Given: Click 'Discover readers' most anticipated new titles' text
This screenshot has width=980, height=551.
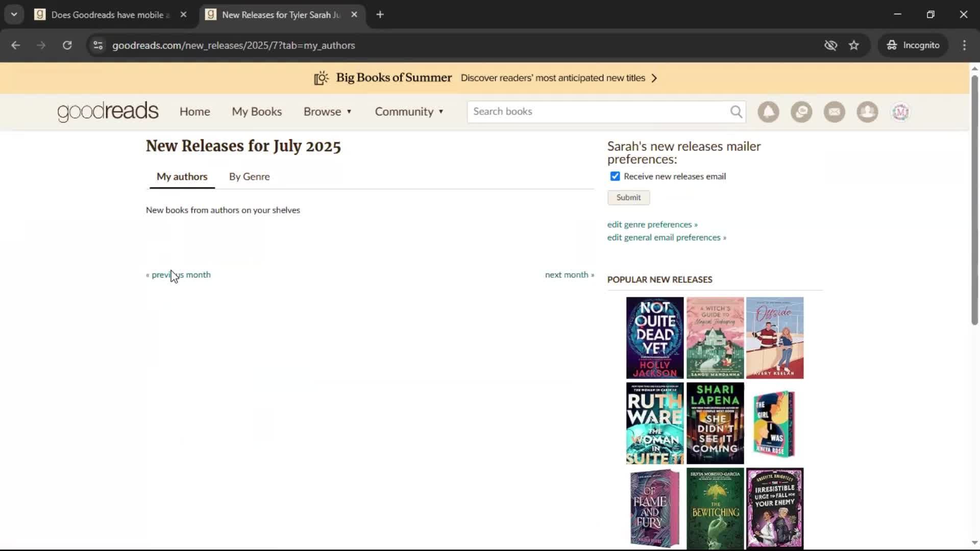Looking at the screenshot, I should click(553, 78).
